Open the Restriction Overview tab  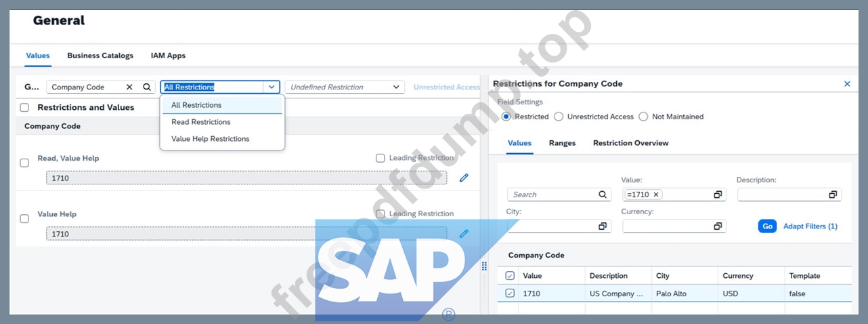(x=631, y=143)
